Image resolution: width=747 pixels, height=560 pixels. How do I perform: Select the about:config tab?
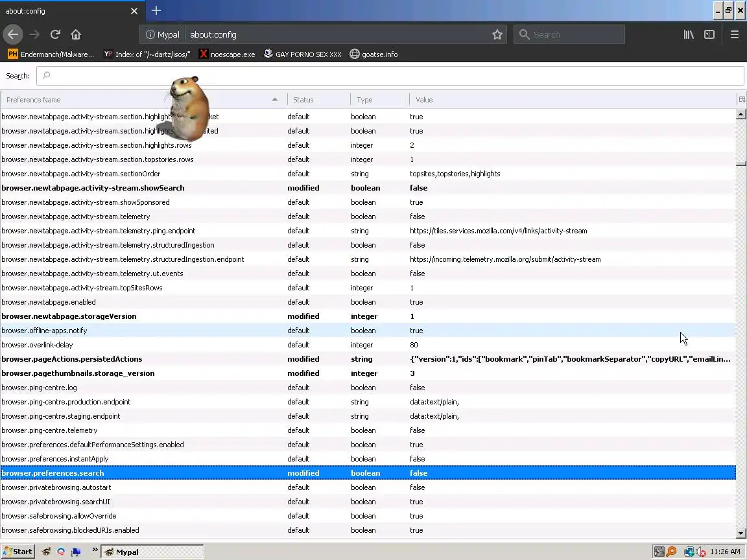72,10
